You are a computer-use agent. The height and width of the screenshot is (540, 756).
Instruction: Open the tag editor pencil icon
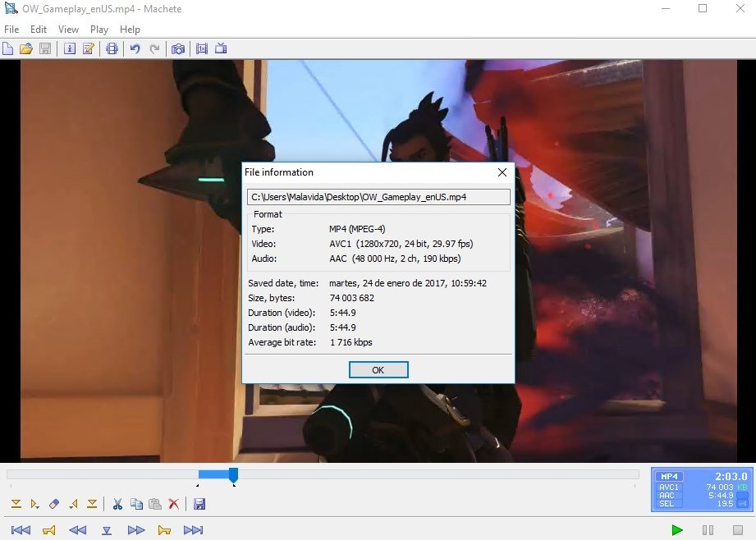pos(89,48)
